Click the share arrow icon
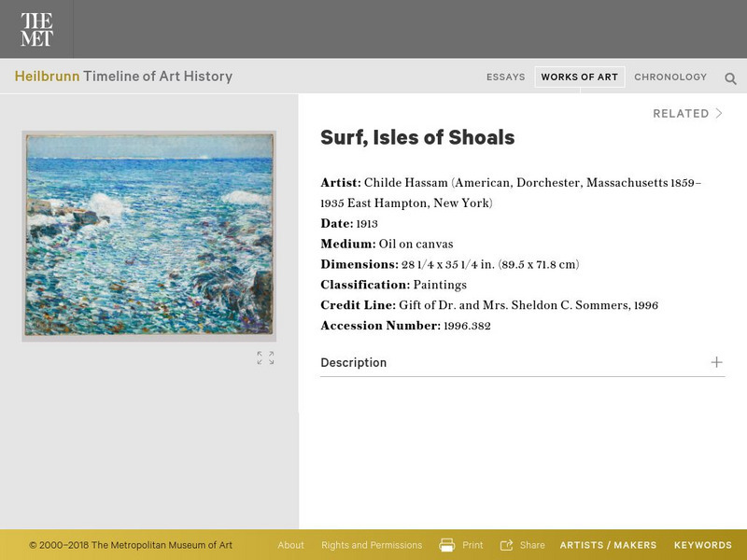The width and height of the screenshot is (747, 560). click(x=506, y=545)
